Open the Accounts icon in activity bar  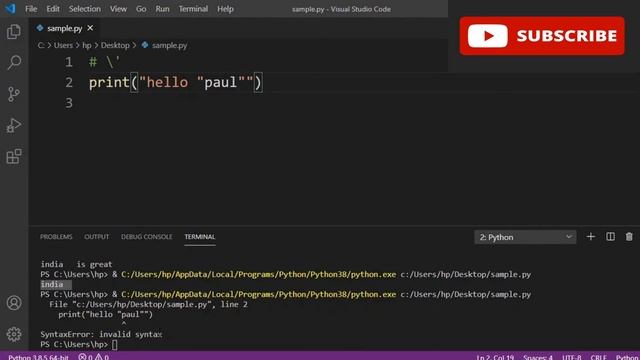click(x=14, y=303)
